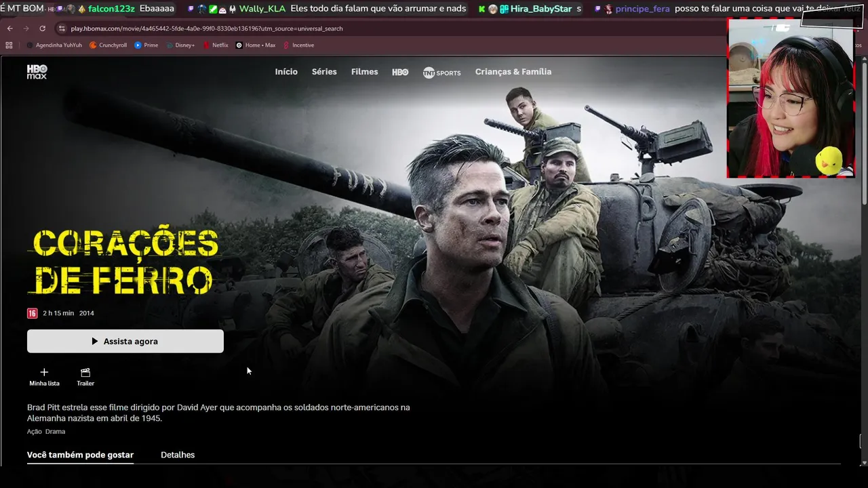This screenshot has width=868, height=488.
Task: Open the TNT Sports hub
Action: click(x=441, y=73)
